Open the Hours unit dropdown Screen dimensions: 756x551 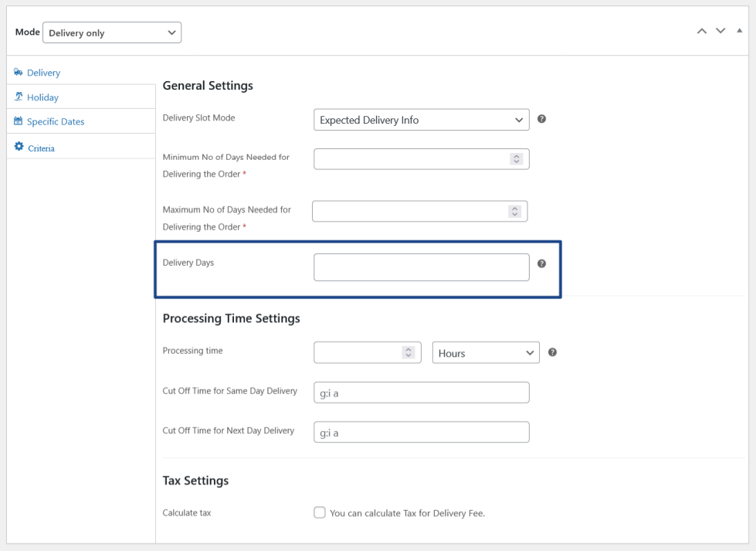tap(486, 352)
